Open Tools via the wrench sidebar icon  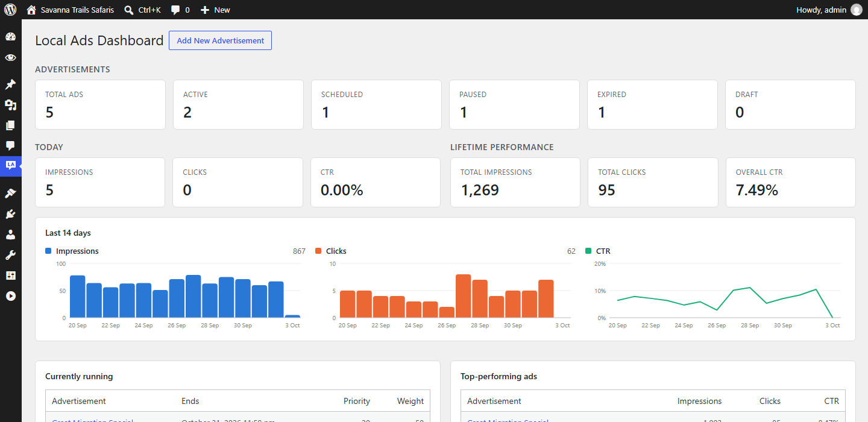[10, 255]
